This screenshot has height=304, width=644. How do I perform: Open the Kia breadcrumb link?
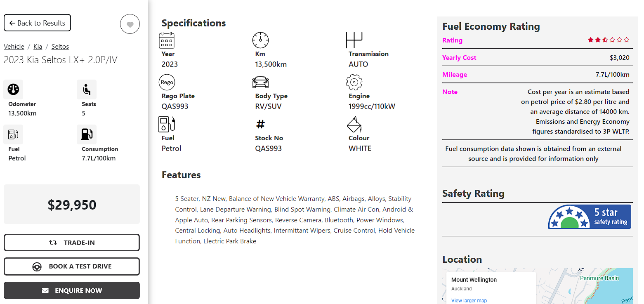[x=38, y=46]
